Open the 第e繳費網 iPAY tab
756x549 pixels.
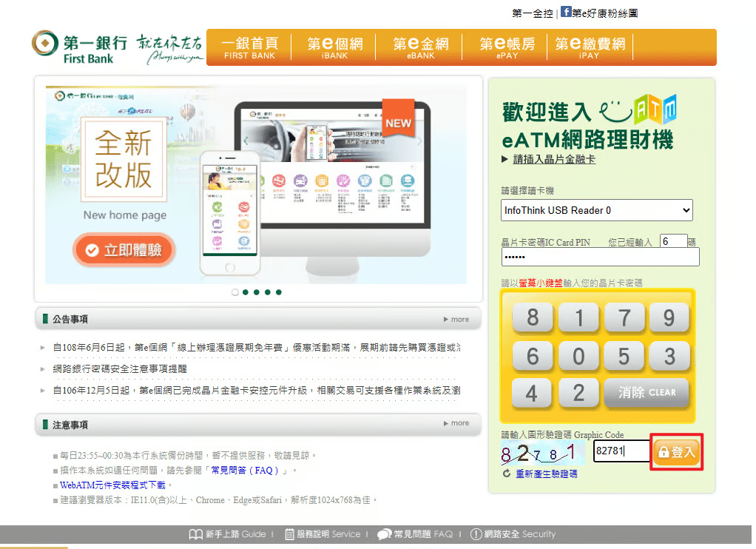[590, 47]
